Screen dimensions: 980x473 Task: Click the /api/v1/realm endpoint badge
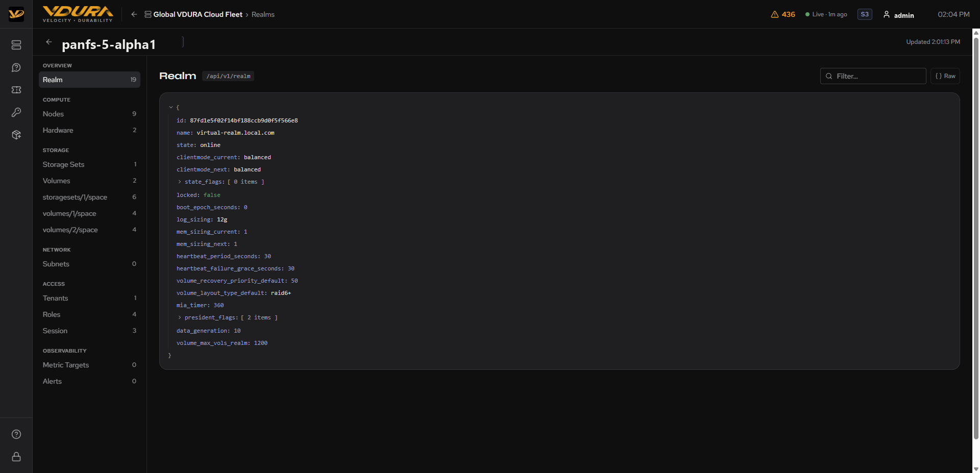coord(228,76)
